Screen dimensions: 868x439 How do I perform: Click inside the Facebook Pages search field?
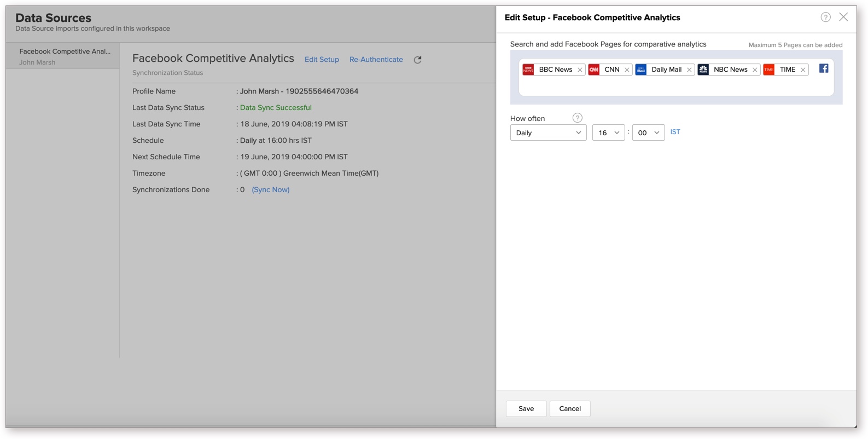pyautogui.click(x=676, y=86)
